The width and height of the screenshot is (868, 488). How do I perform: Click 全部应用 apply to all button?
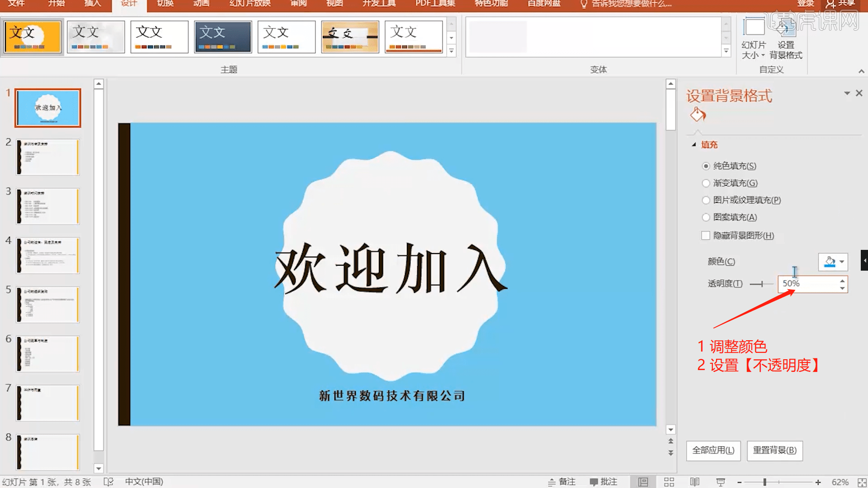[x=713, y=450]
